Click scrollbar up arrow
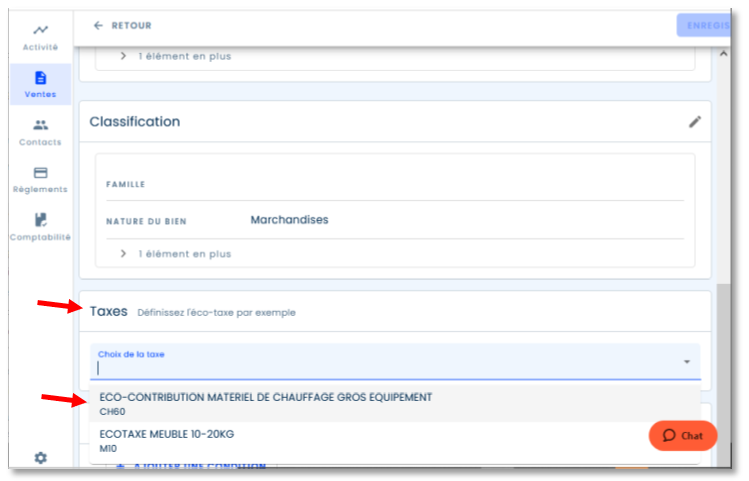 [x=724, y=54]
